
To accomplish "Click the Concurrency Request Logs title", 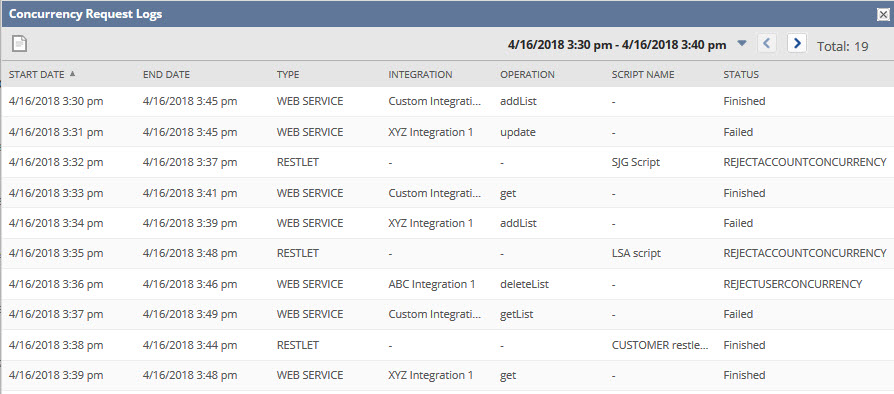I will point(86,15).
